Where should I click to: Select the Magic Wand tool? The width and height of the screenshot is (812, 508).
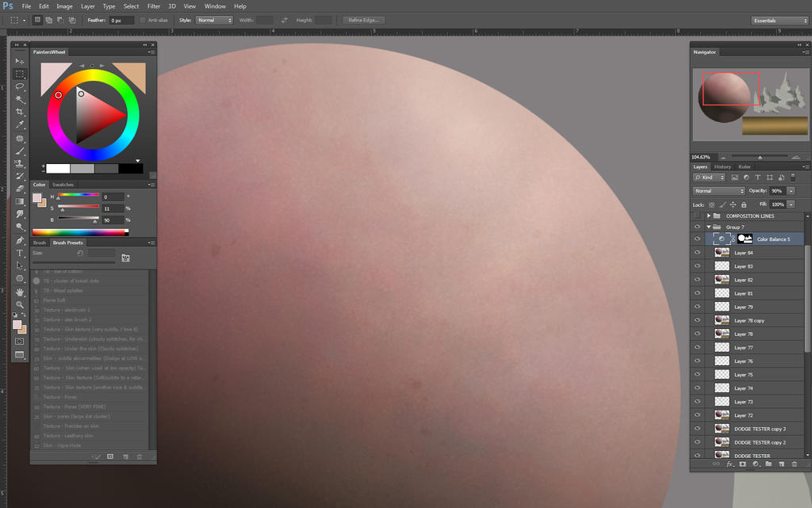click(x=20, y=99)
